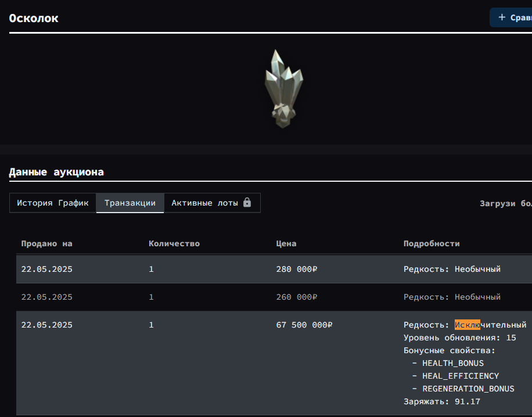Click the Продано на column header
The height and width of the screenshot is (417, 532).
[x=47, y=243]
